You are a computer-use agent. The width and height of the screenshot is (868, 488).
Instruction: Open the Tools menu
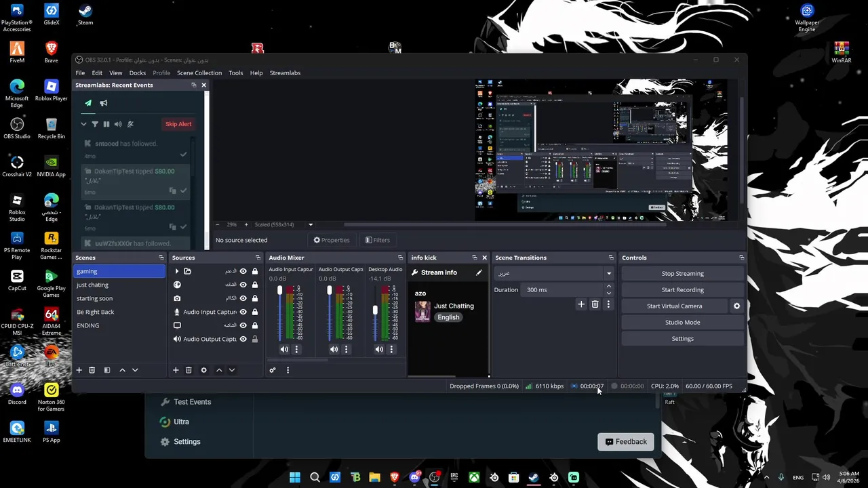pos(236,73)
